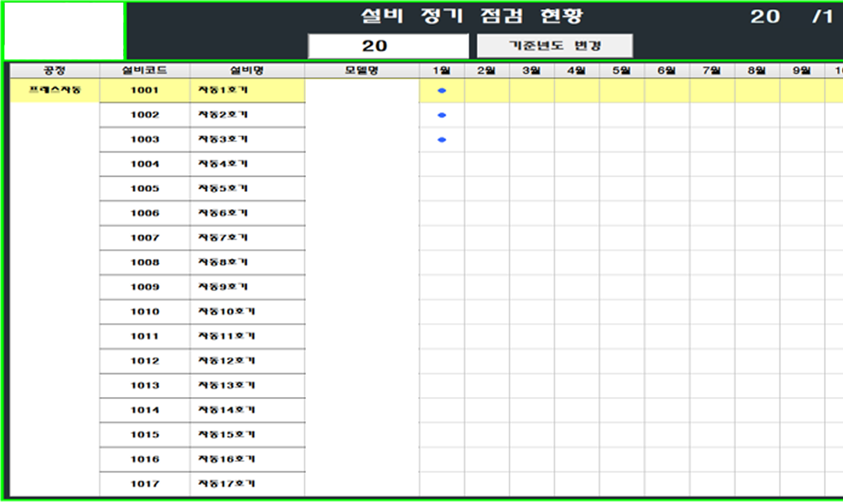
Task: Click the blue inspection dot for 자동1호기
Action: (441, 90)
